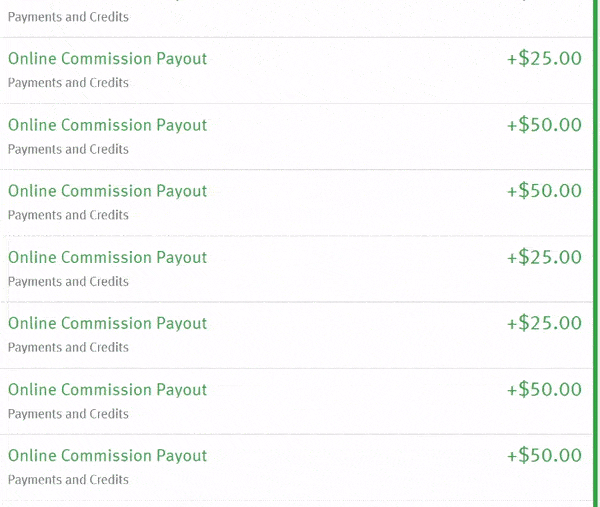Click Payments and Credits under the first $25.00 payout
This screenshot has height=507, width=600.
(68, 83)
